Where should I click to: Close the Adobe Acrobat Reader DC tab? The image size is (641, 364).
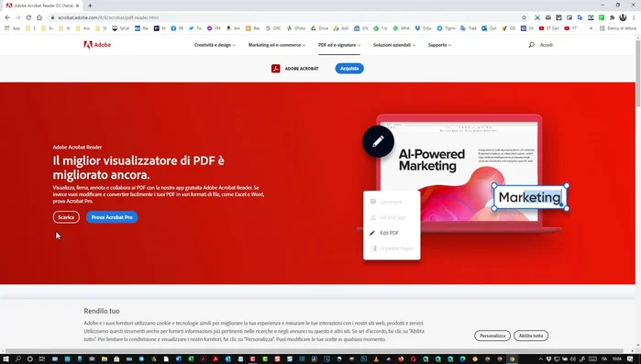(77, 6)
